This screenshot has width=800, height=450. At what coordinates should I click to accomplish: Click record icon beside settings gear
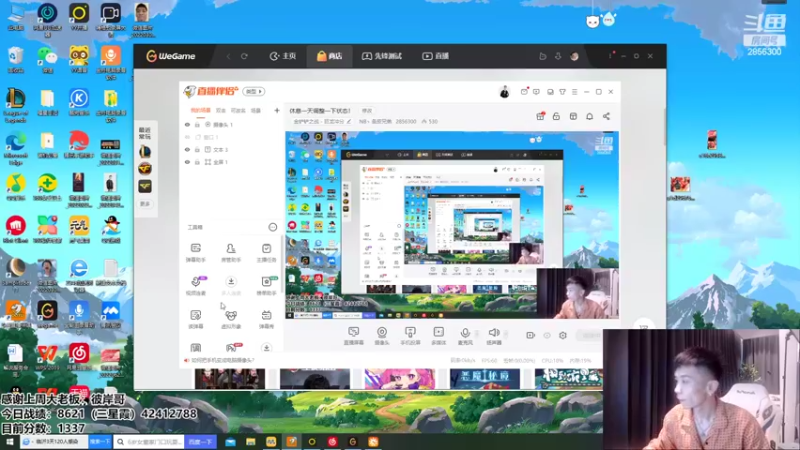coord(531,335)
